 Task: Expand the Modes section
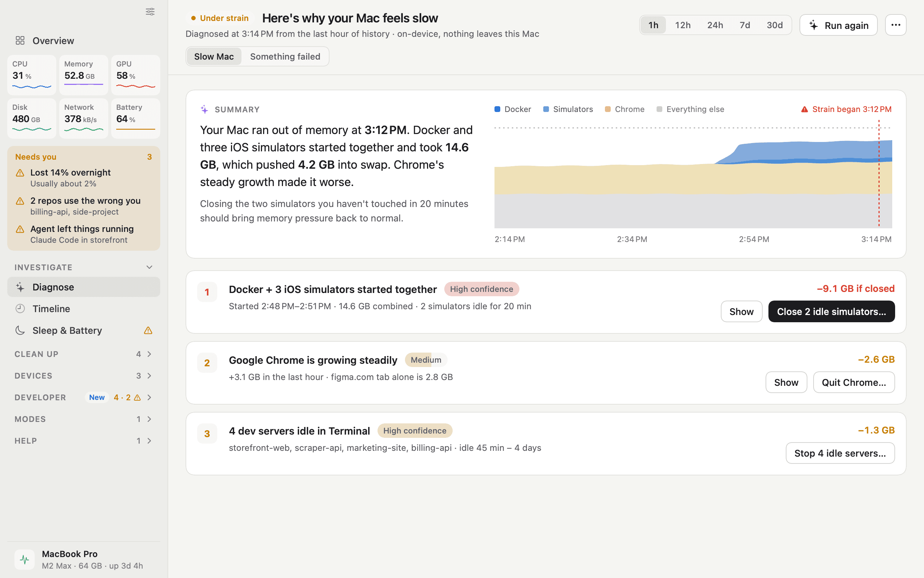click(84, 419)
